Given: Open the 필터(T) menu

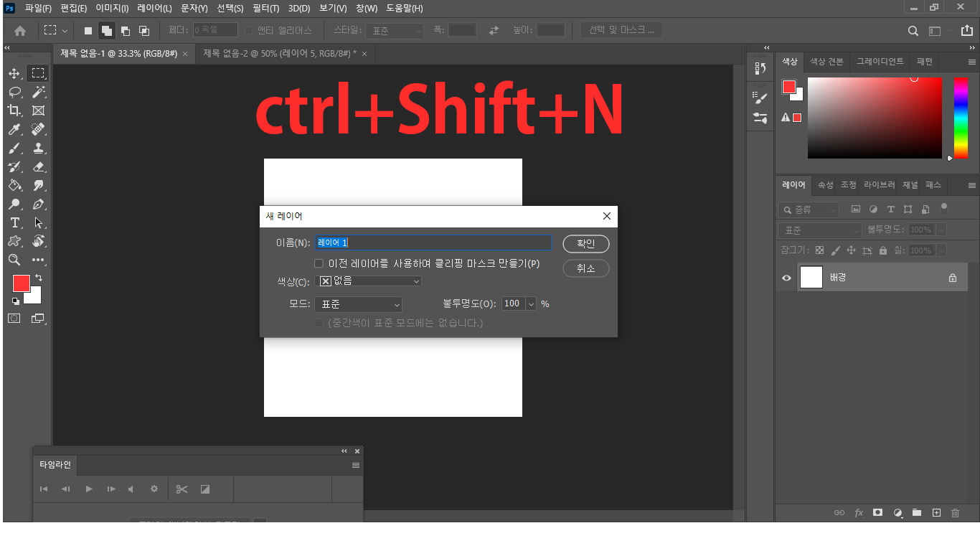Looking at the screenshot, I should 266,9.
